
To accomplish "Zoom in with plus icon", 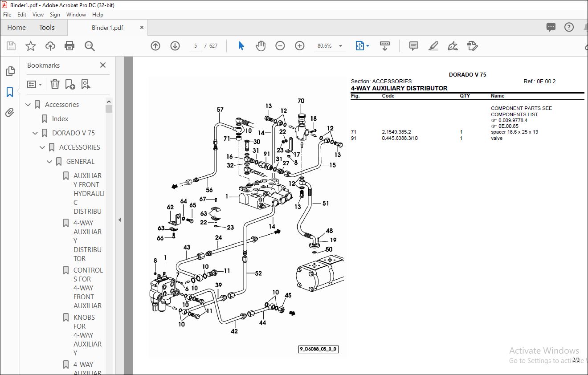I will [x=300, y=46].
